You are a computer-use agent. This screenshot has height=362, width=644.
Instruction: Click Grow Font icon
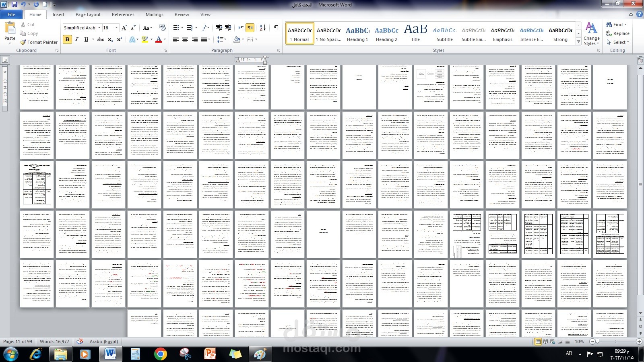124,28
